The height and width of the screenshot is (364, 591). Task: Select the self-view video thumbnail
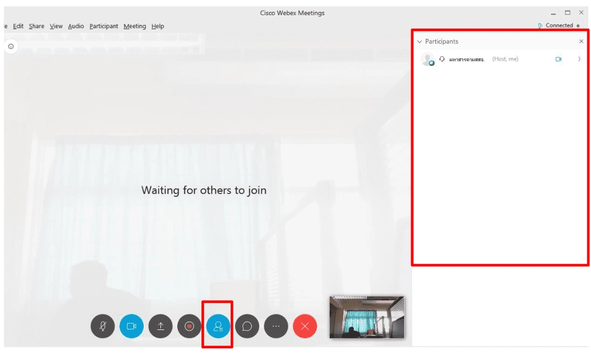pos(367,317)
